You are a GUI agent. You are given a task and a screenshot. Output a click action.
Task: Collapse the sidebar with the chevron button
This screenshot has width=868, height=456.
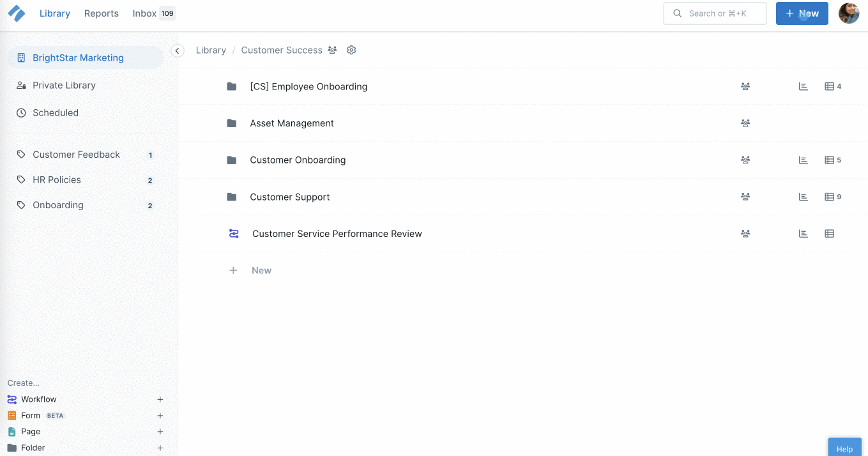tap(178, 50)
